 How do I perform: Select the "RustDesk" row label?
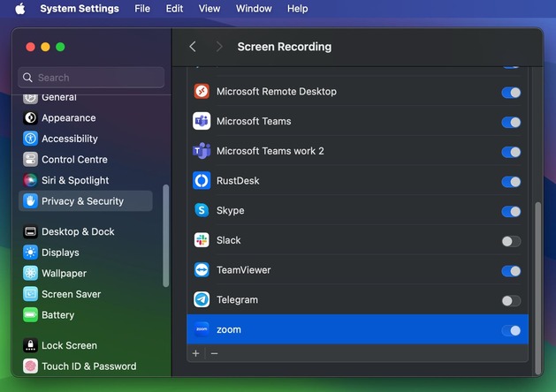pos(238,181)
